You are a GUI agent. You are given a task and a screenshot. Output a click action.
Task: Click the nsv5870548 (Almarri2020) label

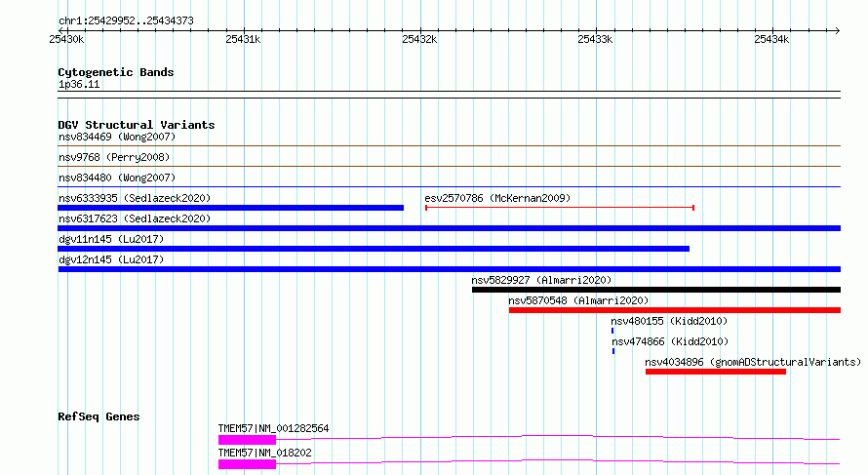(578, 300)
